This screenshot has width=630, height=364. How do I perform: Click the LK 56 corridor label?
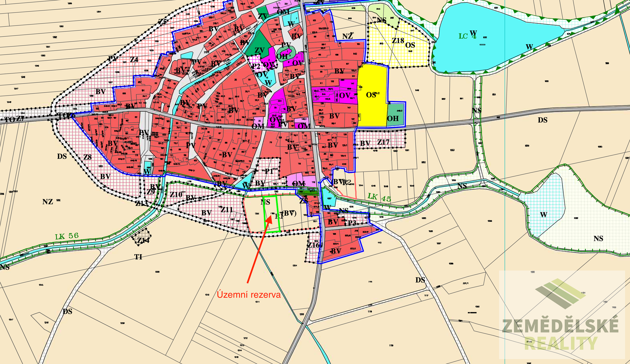(x=67, y=236)
